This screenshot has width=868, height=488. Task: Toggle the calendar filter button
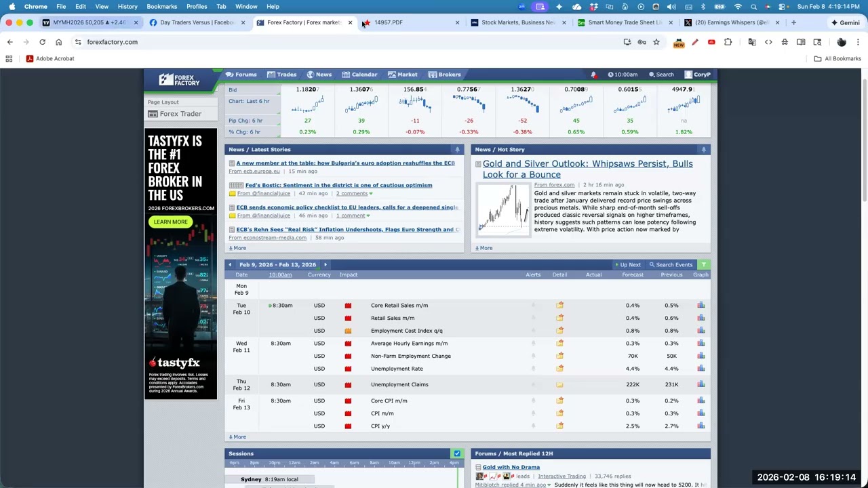[x=704, y=265]
